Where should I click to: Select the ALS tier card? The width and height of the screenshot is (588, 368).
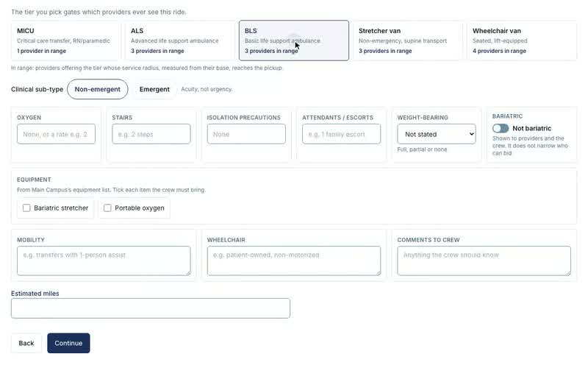click(180, 40)
